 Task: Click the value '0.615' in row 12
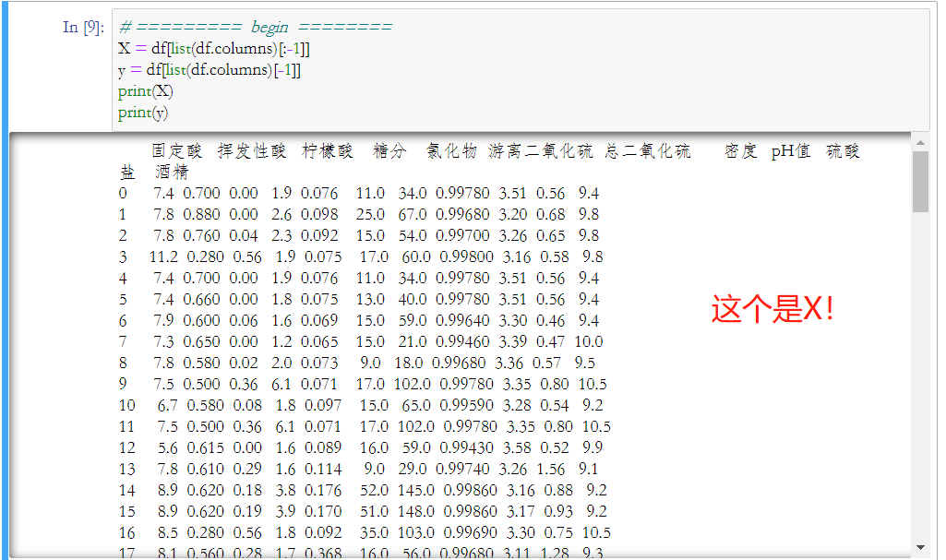(205, 447)
